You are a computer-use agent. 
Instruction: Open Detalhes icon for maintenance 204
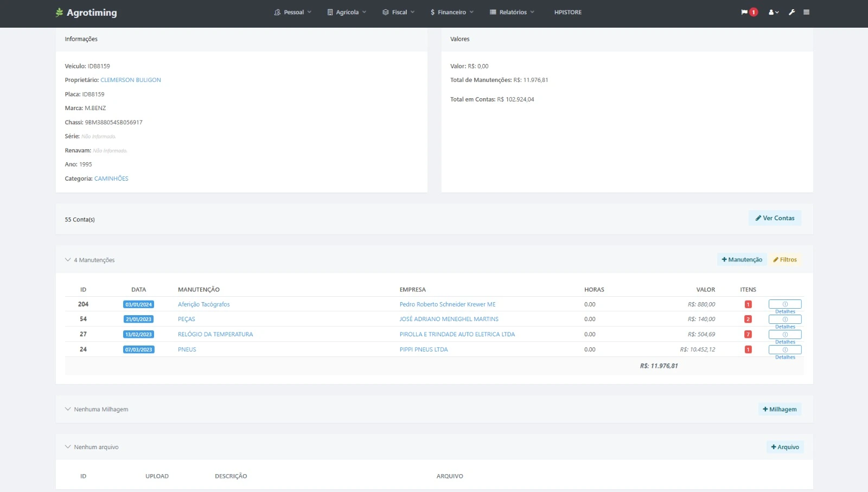click(x=784, y=304)
